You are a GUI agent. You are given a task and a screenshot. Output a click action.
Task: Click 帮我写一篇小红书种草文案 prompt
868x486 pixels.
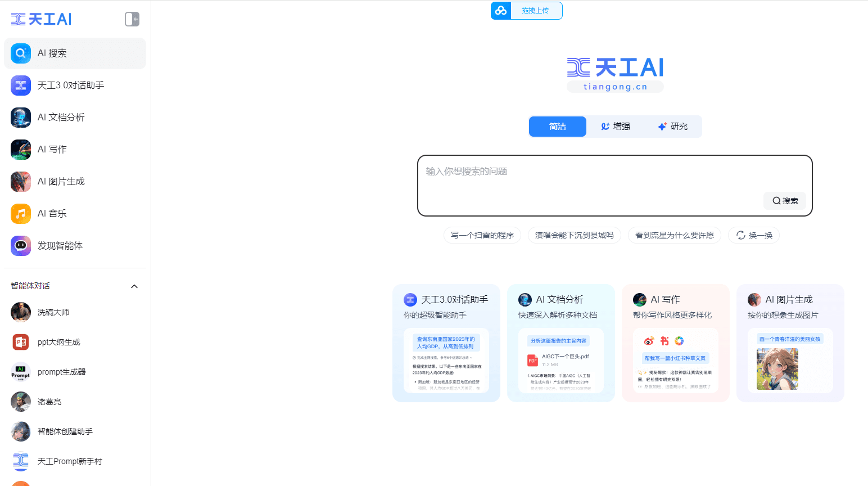[x=675, y=358]
